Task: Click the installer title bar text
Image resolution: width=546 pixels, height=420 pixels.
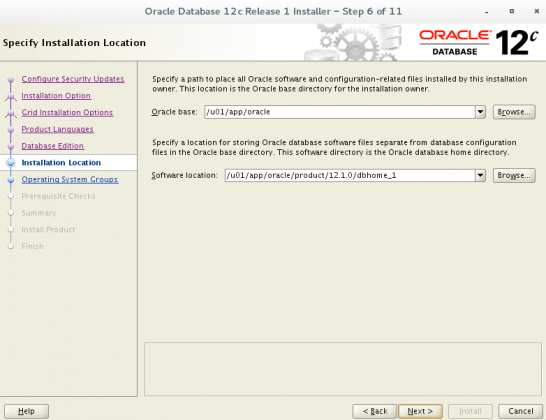Action: [x=273, y=11]
